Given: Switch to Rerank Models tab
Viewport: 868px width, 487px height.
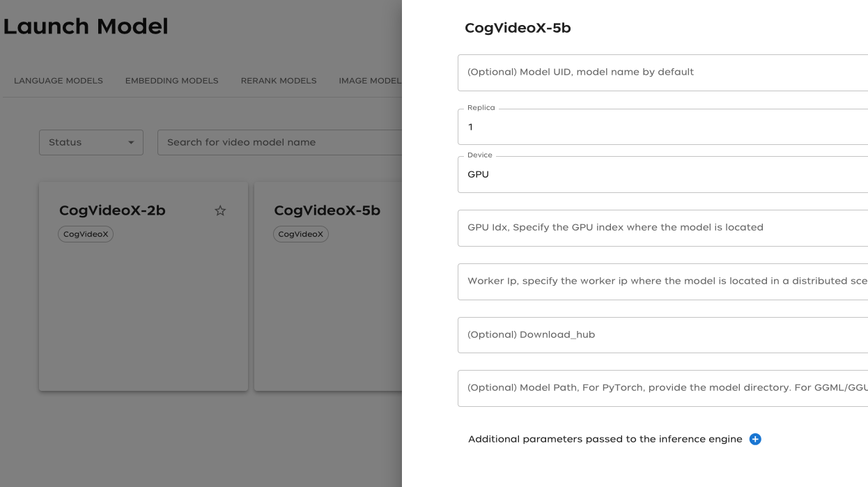Looking at the screenshot, I should click(x=279, y=81).
